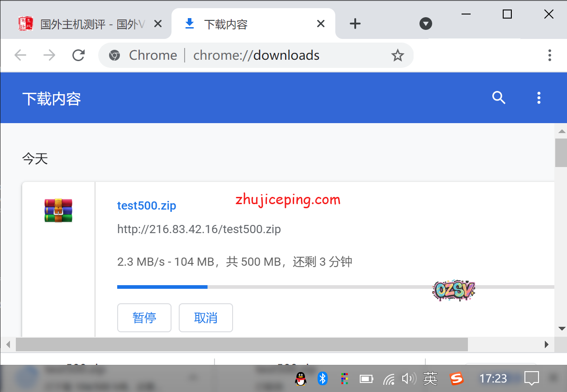Viewport: 567px width, 392px height.
Task: Click the chrome://downloads address bar
Action: pos(256,55)
